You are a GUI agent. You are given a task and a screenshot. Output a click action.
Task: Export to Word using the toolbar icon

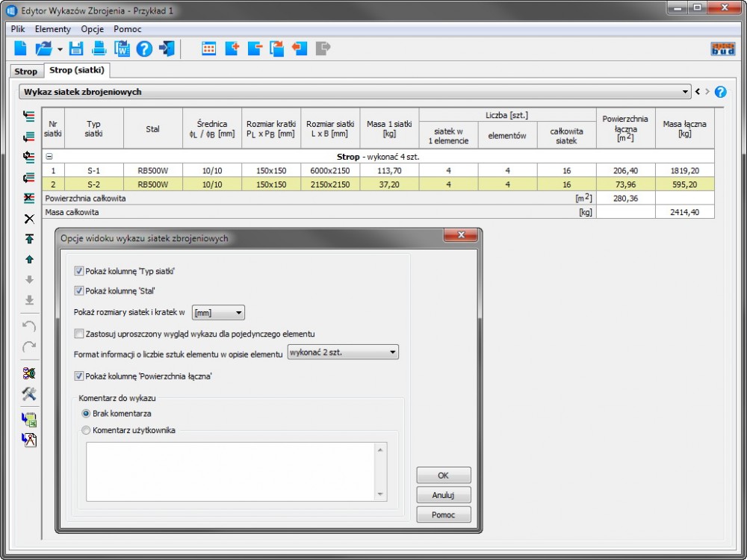tap(121, 49)
